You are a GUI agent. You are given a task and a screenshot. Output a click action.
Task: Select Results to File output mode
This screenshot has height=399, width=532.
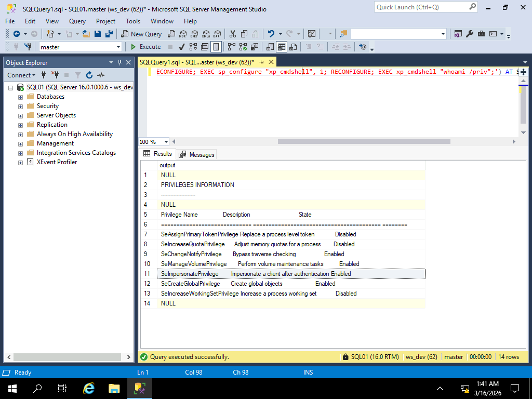point(293,47)
